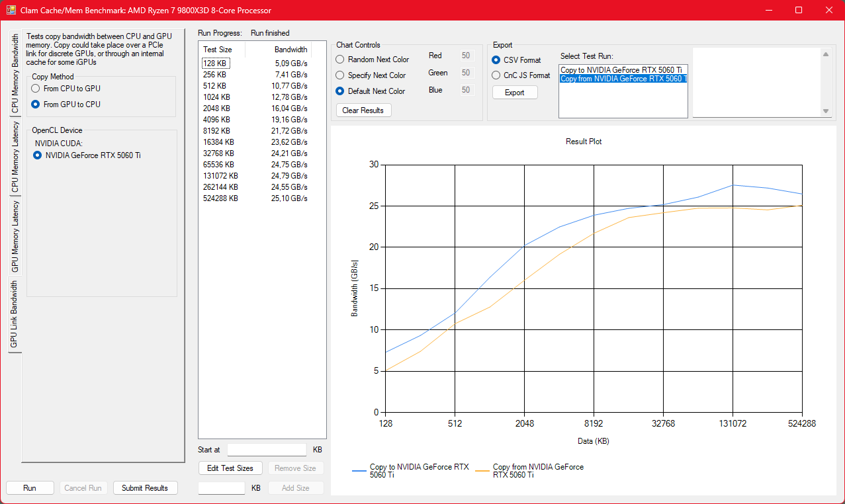Click scroll down arrow in export text box
Image resolution: width=845 pixels, height=504 pixels.
coord(825,111)
